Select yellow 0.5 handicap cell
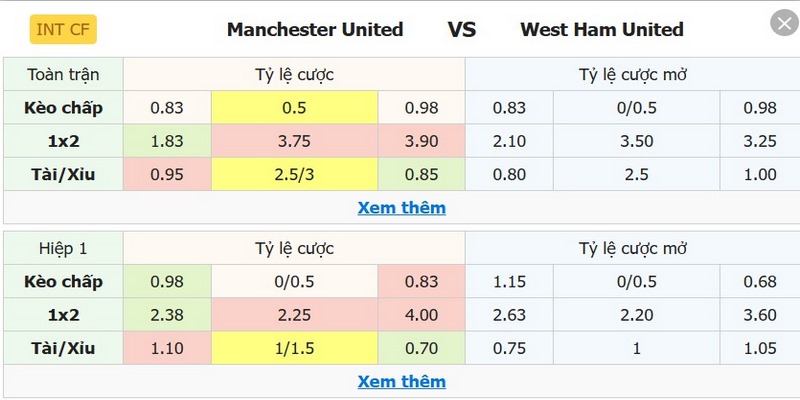This screenshot has height=400, width=800. coord(294,108)
